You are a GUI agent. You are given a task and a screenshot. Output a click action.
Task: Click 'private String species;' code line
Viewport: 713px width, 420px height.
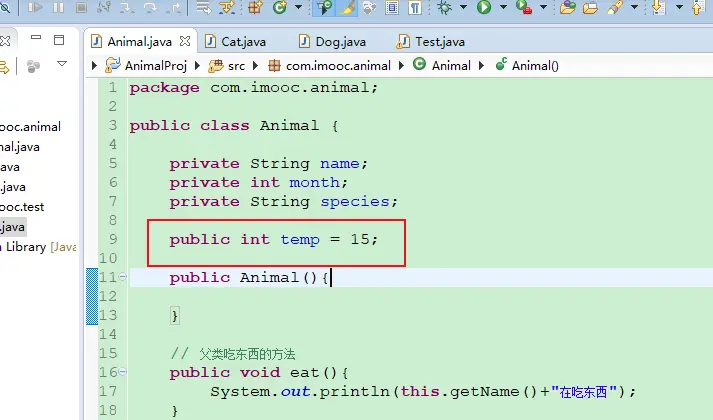[x=283, y=202]
